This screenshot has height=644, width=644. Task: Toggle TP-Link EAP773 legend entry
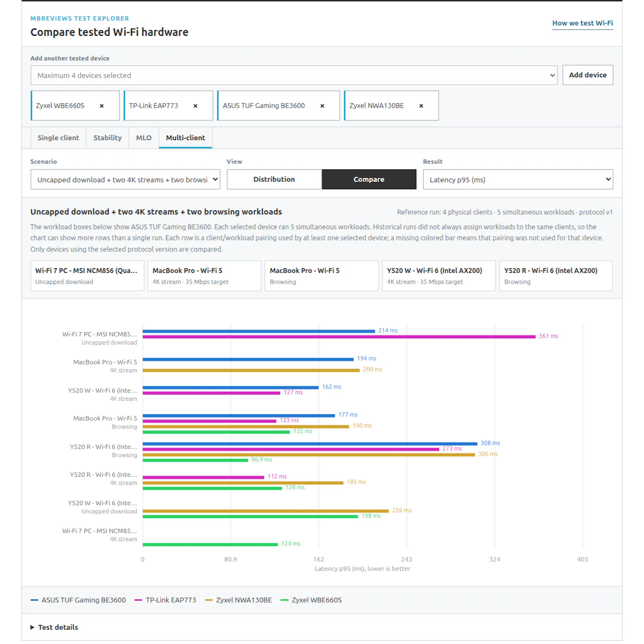click(165, 600)
